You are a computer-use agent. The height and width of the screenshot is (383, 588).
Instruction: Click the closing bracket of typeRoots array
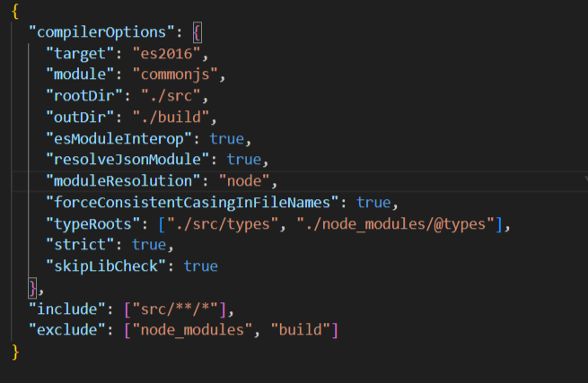(x=499, y=225)
